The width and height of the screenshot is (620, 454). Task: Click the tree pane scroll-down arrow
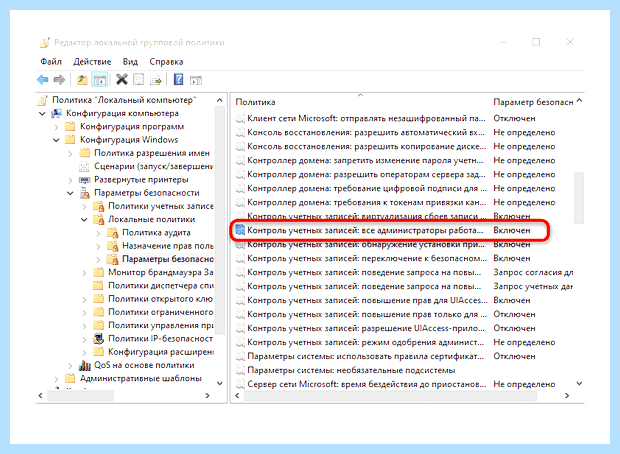[x=220, y=383]
